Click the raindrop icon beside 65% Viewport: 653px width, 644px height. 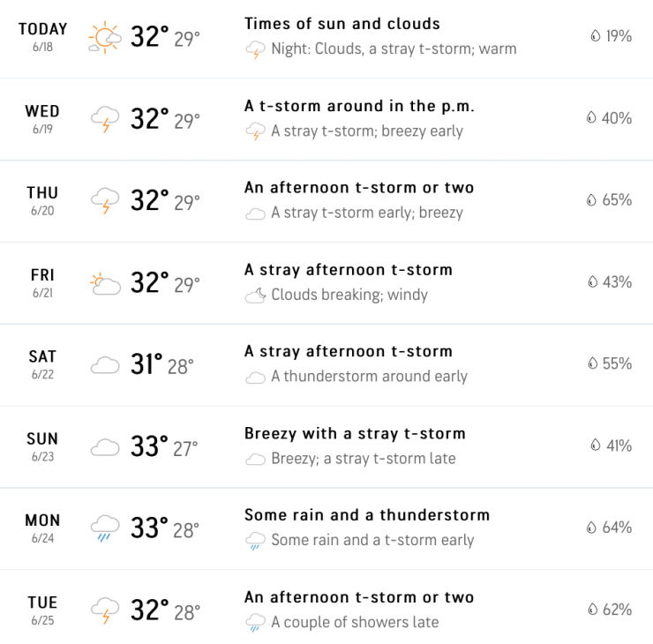click(591, 200)
